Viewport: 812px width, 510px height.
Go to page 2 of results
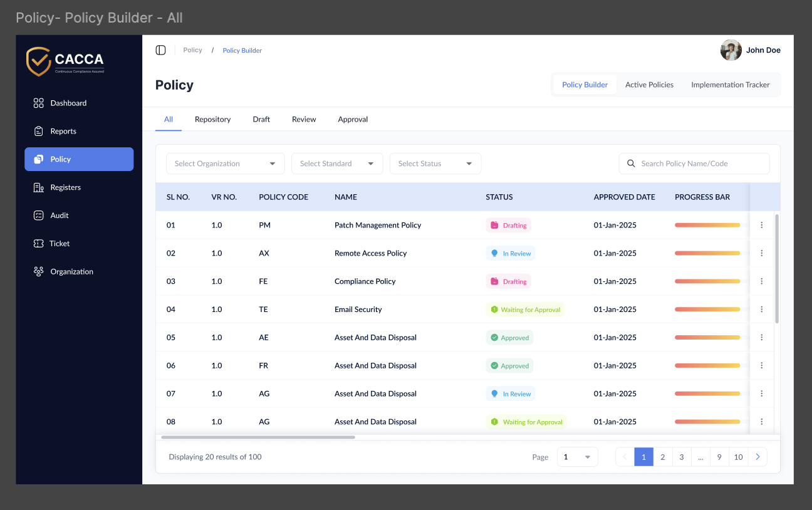tap(662, 457)
